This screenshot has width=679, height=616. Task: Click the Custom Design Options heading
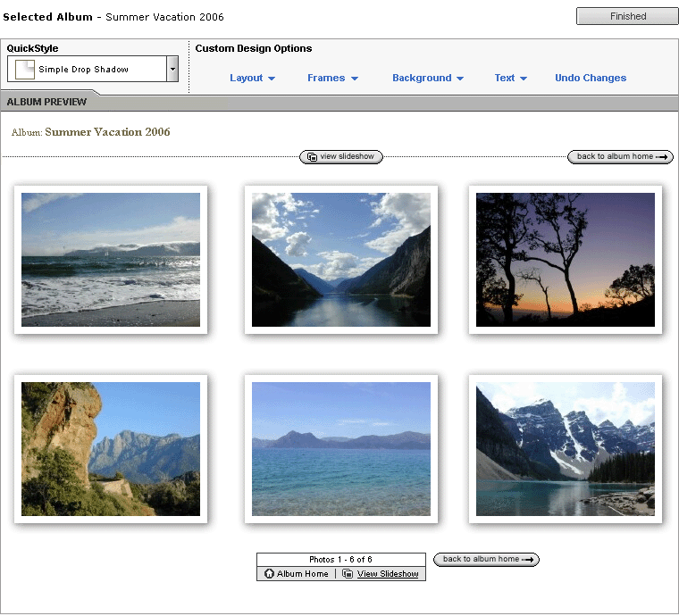[x=254, y=48]
